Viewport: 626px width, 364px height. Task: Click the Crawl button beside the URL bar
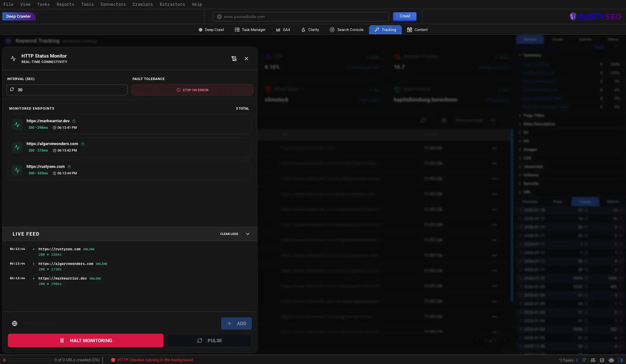click(x=404, y=16)
